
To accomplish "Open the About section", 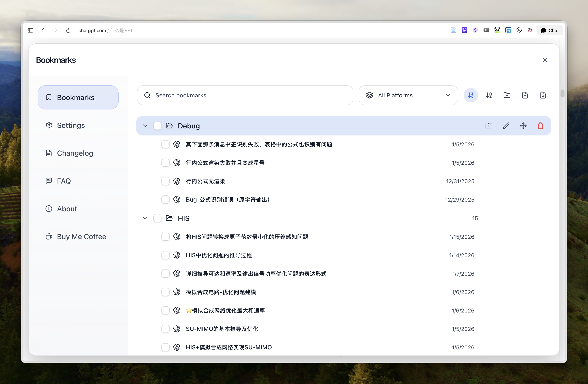I will [x=78, y=209].
